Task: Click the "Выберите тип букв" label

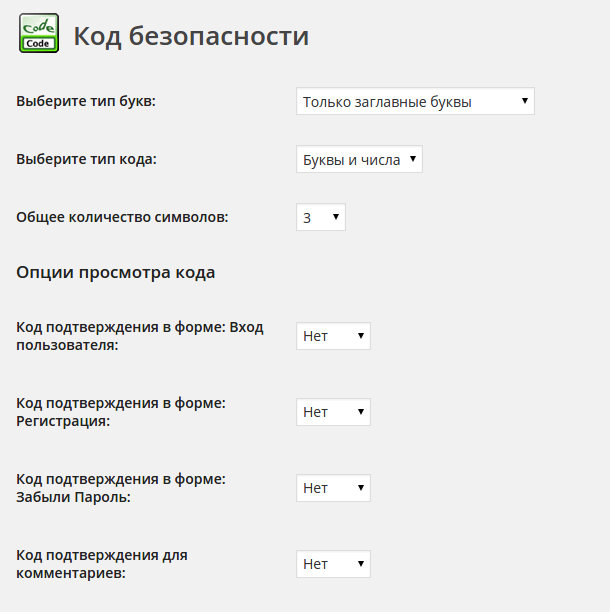Action: [86, 102]
